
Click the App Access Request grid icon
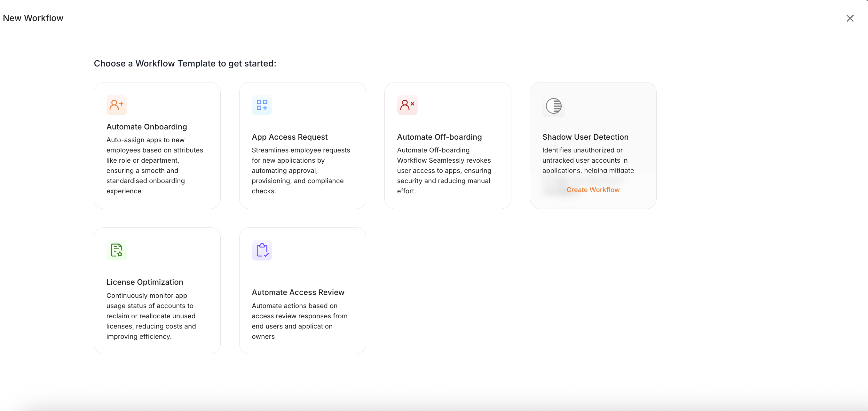(262, 105)
